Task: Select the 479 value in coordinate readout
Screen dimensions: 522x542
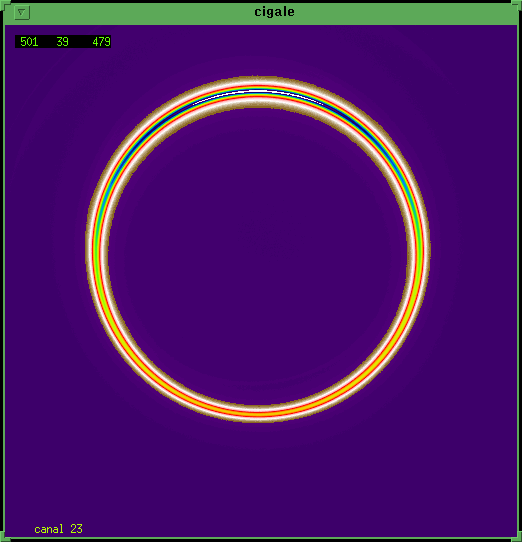Action: tap(101, 42)
